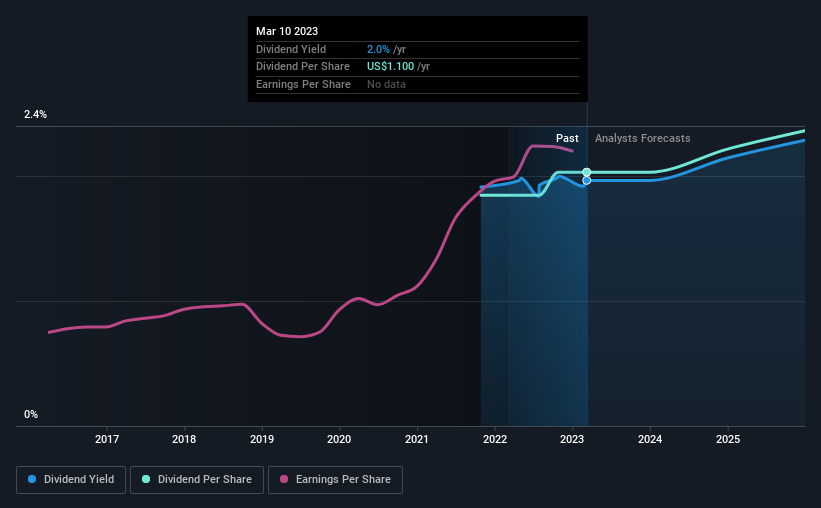Screen dimensions: 821x508
Task: Select the 2023 axis label
Action: coord(572,439)
